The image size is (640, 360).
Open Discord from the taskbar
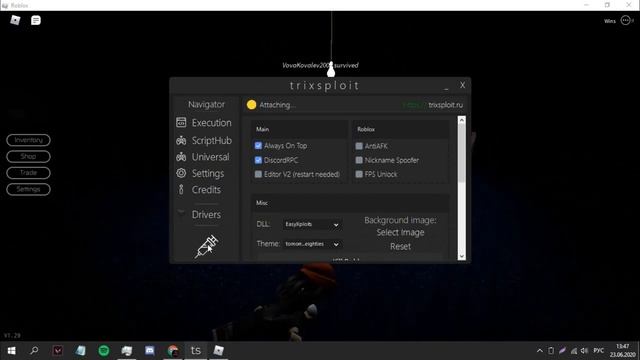click(x=150, y=351)
